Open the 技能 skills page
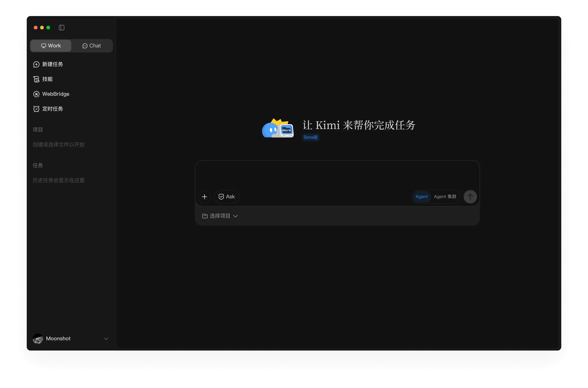 (x=43, y=79)
